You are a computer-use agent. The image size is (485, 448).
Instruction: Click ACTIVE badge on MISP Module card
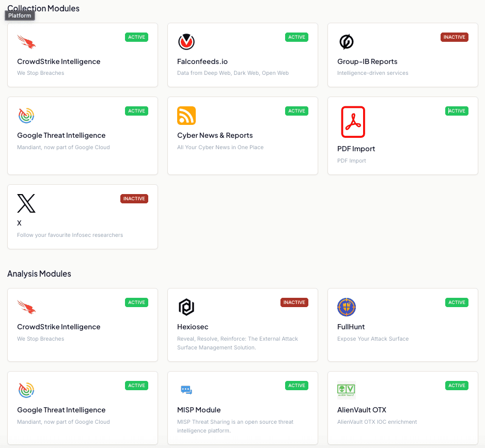click(x=296, y=386)
